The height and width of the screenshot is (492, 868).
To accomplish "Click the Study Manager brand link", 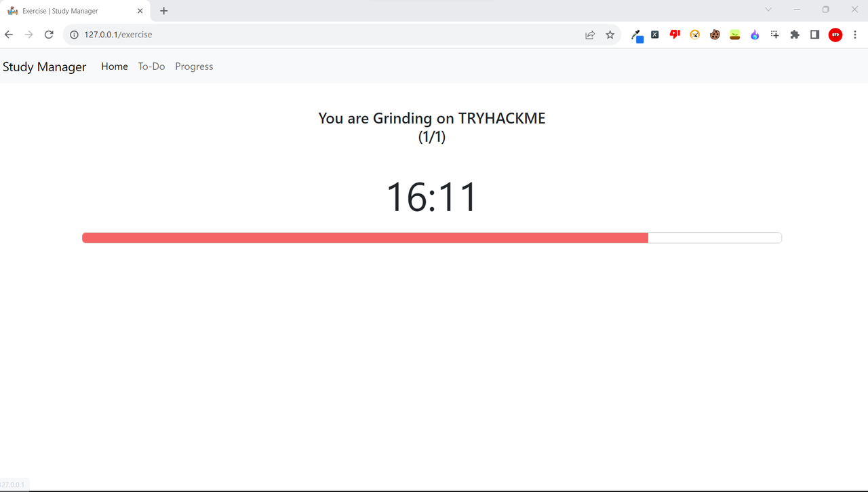I will [45, 67].
